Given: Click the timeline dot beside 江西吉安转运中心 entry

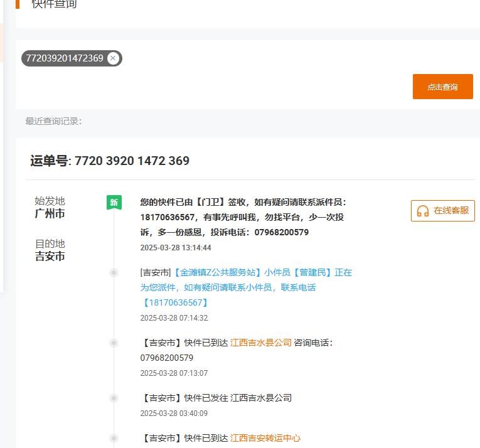Looking at the screenshot, I should point(114,438).
